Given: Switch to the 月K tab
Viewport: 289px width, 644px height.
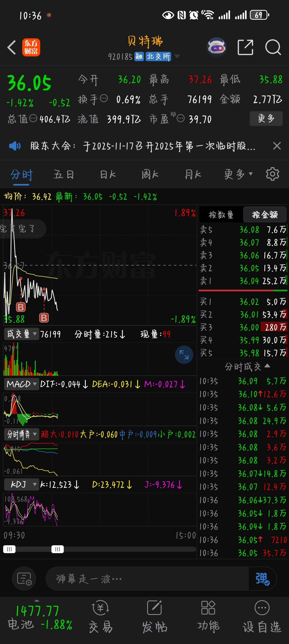Looking at the screenshot, I should [193, 174].
